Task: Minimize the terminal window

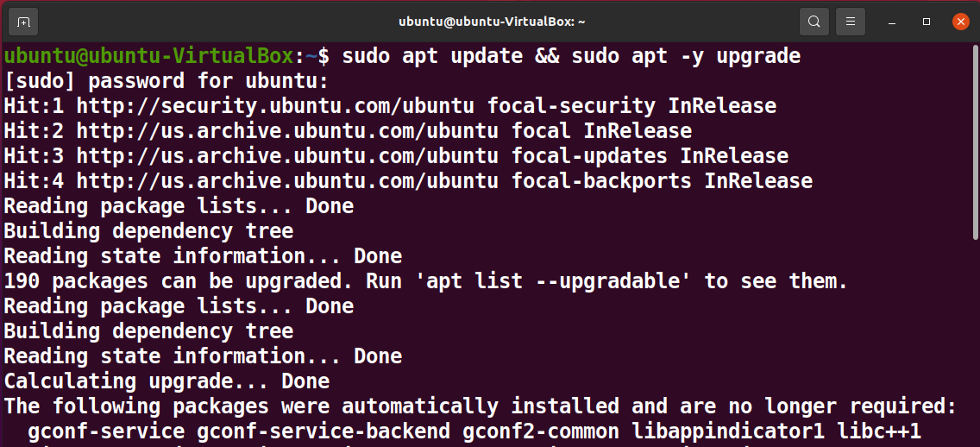Action: (x=892, y=22)
